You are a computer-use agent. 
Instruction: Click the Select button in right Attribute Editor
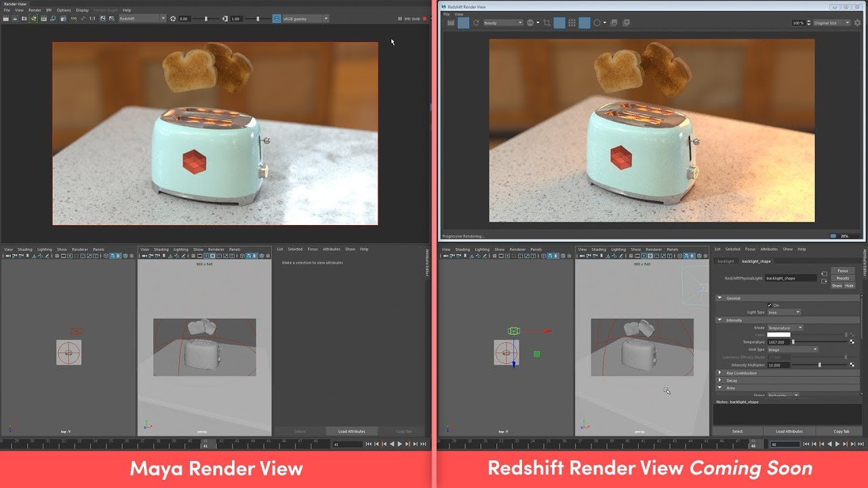coord(737,431)
